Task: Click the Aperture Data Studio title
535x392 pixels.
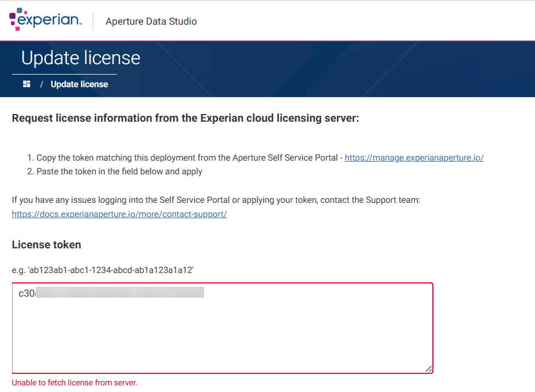Action: click(151, 21)
